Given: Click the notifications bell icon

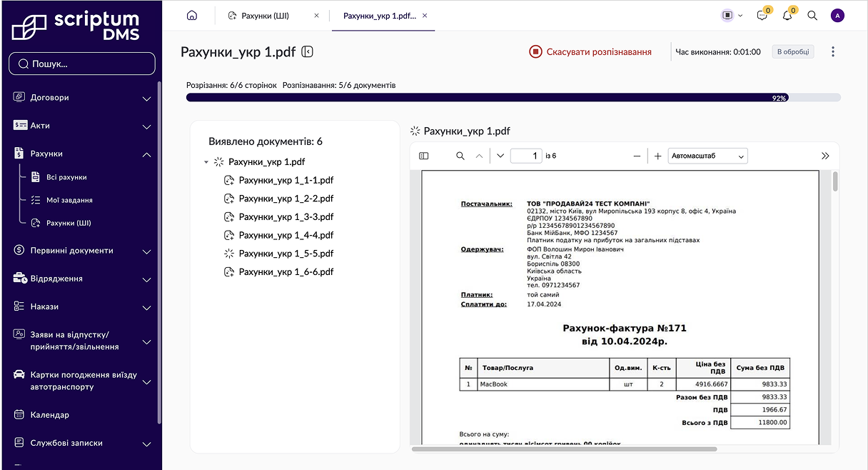Looking at the screenshot, I should [787, 16].
